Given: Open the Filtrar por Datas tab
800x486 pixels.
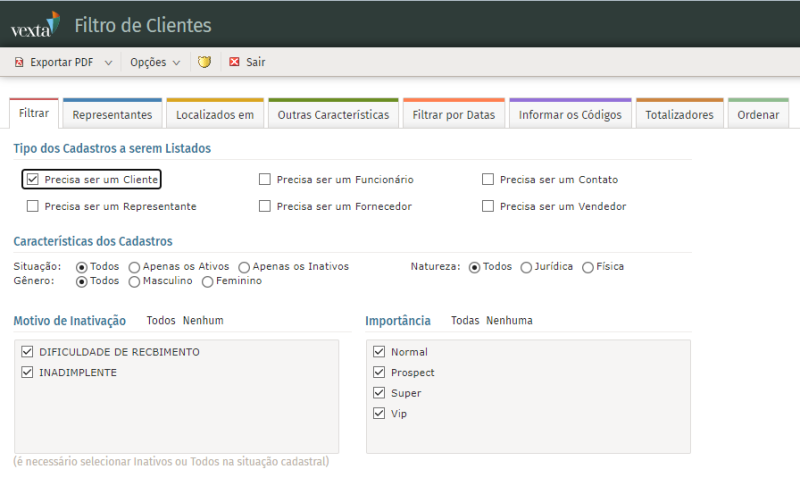Looking at the screenshot, I should pyautogui.click(x=454, y=115).
